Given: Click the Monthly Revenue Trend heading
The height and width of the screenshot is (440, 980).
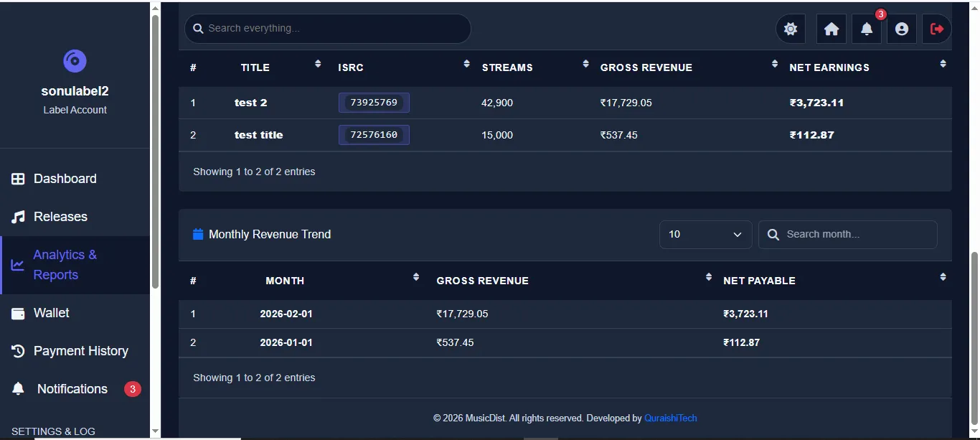Looking at the screenshot, I should click(270, 234).
